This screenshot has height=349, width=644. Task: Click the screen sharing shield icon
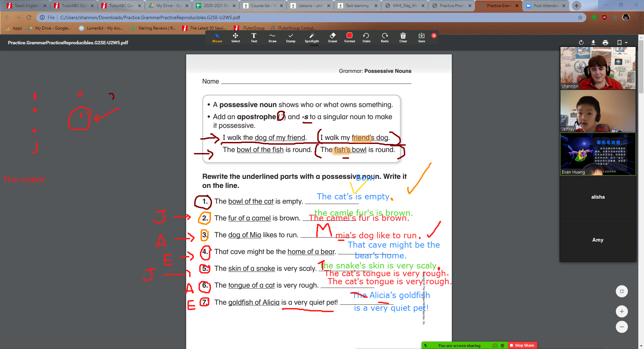point(502,345)
